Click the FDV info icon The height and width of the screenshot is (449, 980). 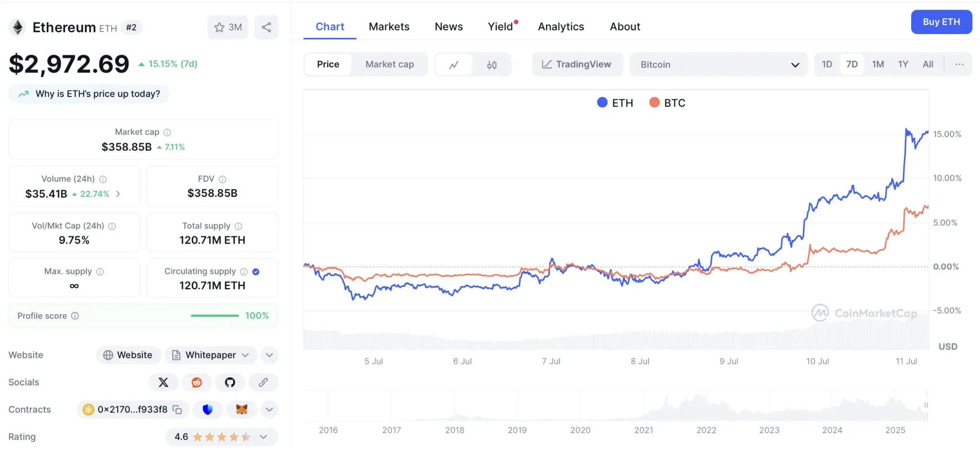click(x=223, y=179)
